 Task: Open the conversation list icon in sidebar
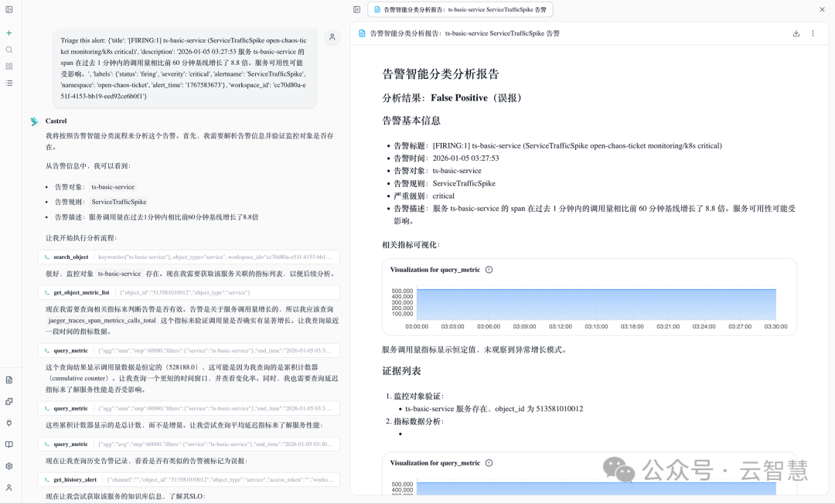[9, 83]
